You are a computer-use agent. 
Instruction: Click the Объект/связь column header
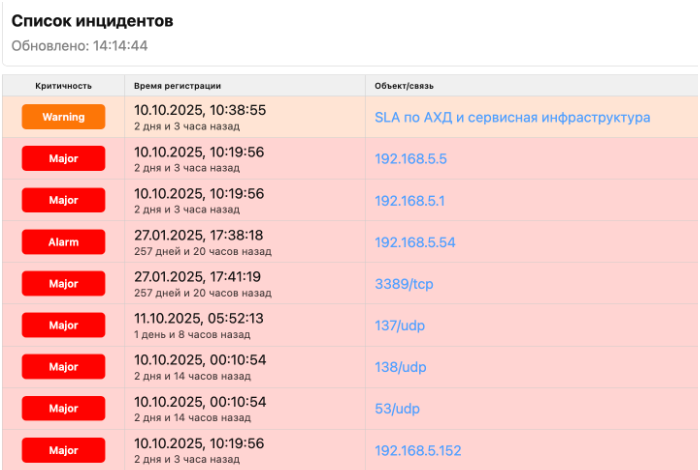(404, 86)
